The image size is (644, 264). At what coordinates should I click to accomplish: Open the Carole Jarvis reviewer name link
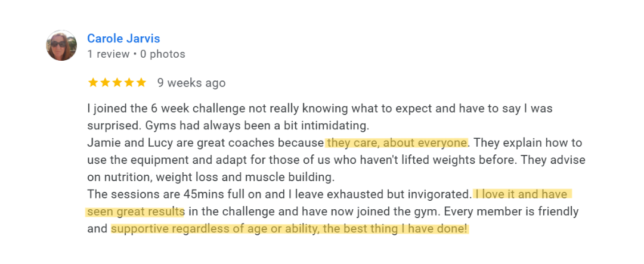(124, 38)
